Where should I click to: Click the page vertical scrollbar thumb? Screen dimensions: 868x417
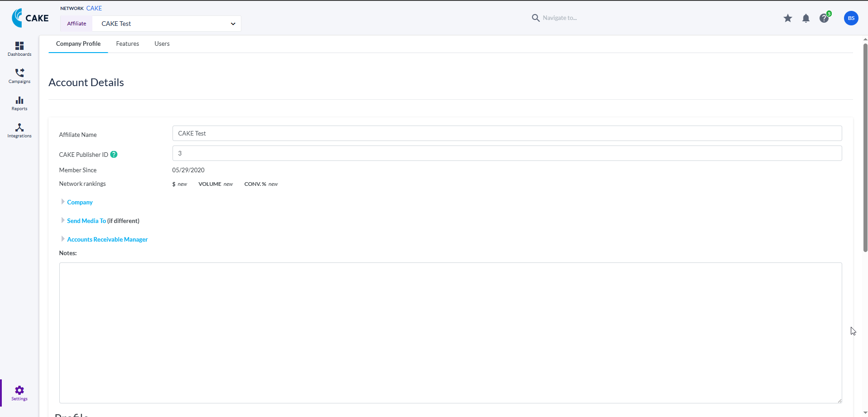point(865,147)
